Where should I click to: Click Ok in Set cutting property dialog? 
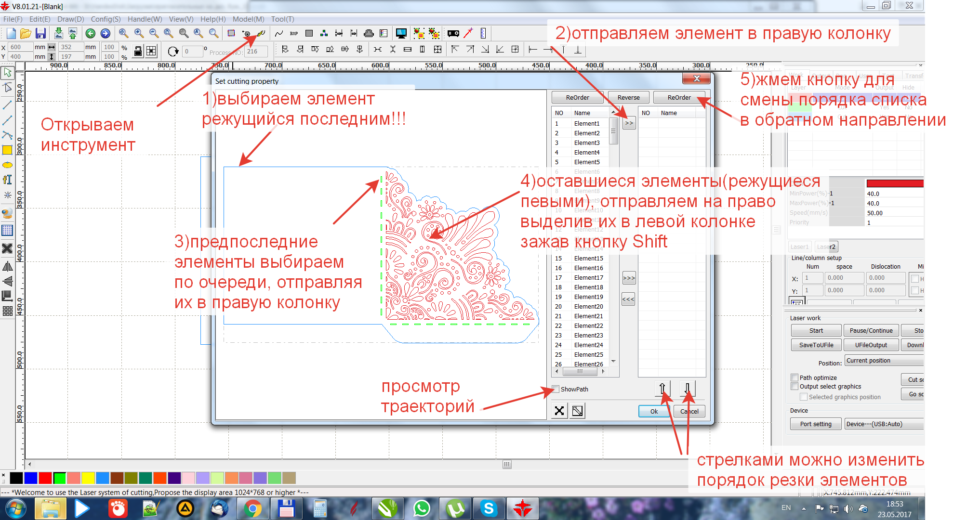pos(654,411)
